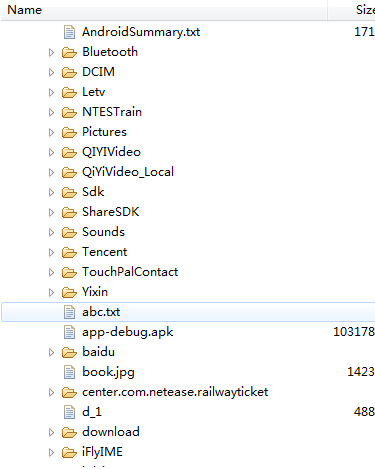Expand the QiYiVideo_Local folder arrow
The width and height of the screenshot is (375, 469).
[x=51, y=172]
